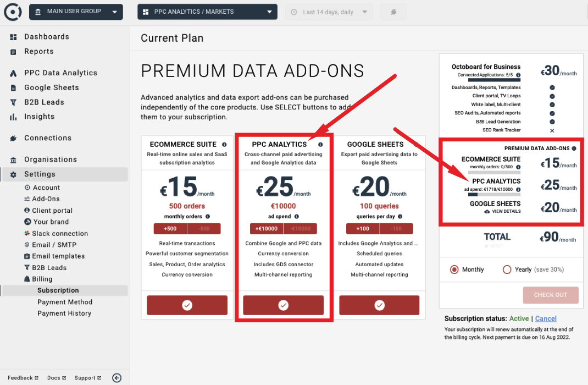Select Yearly billing option
588x385 pixels.
[x=507, y=269]
